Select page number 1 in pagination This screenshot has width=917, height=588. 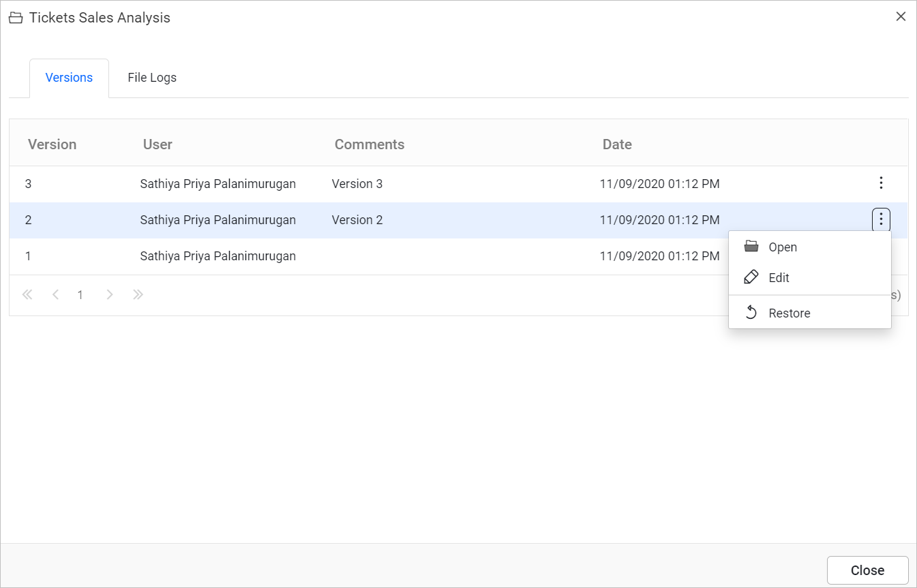80,294
